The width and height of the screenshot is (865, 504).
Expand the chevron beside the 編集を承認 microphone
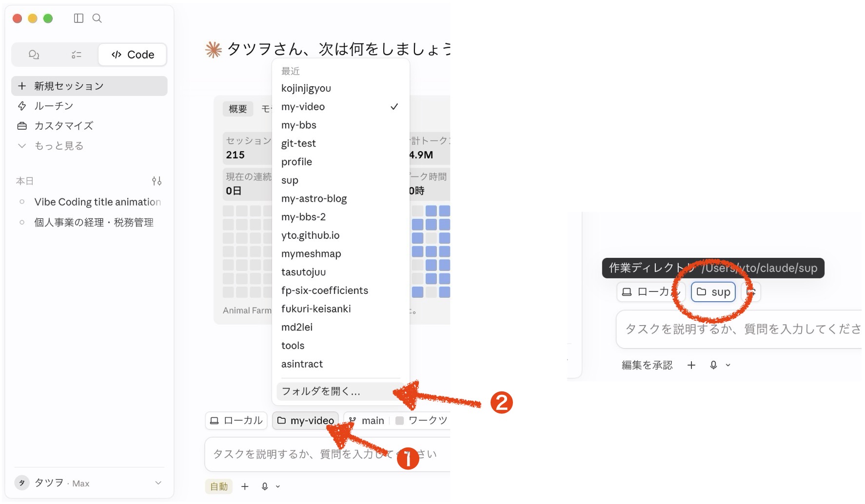[x=728, y=365]
